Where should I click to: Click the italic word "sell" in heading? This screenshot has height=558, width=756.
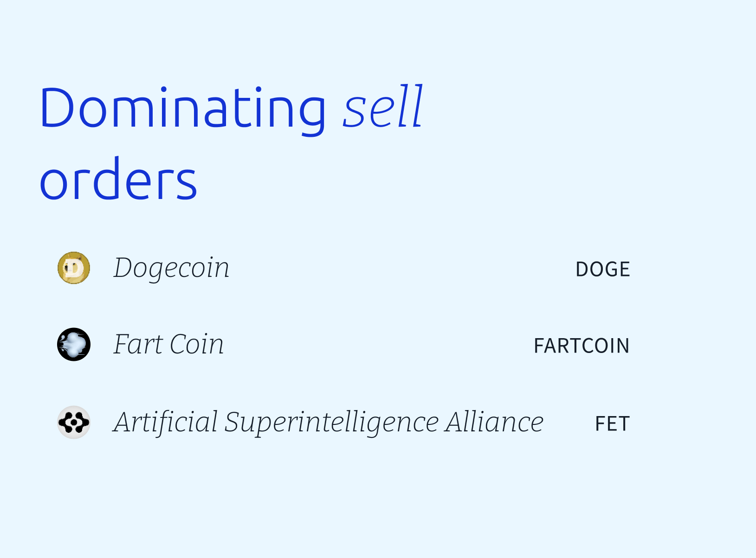[x=383, y=107]
